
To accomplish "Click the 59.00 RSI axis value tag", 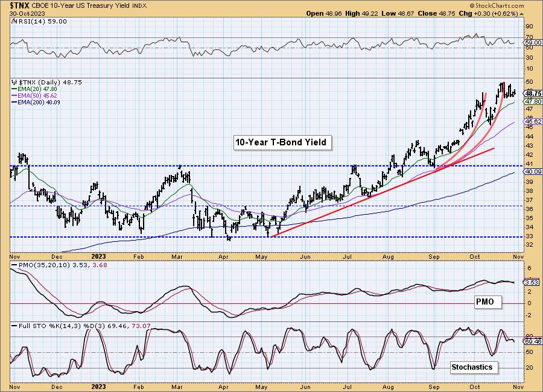I will pos(533,43).
